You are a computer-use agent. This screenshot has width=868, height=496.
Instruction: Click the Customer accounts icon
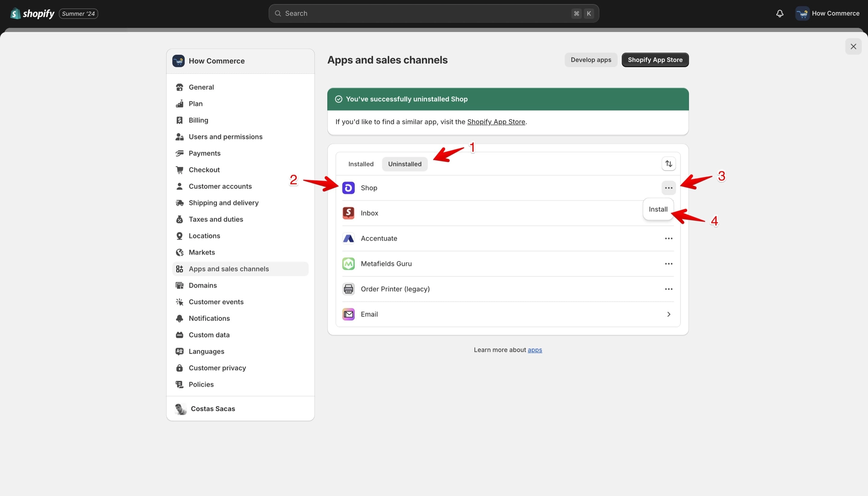click(x=179, y=186)
